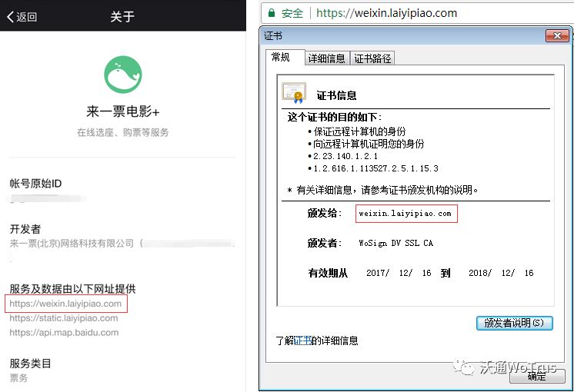
Task: Click the 来一票(北京)网络科技有限公司 developer name
Action: (72, 243)
